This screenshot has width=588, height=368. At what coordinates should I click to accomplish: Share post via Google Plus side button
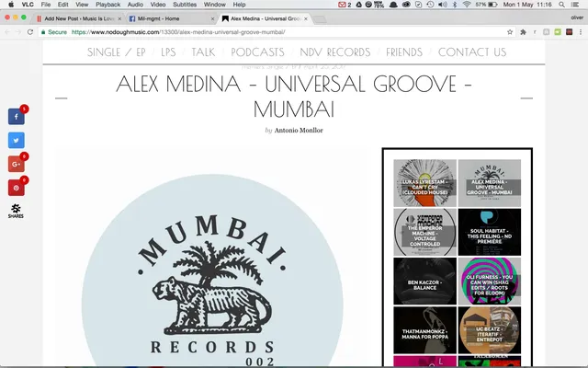pos(17,164)
